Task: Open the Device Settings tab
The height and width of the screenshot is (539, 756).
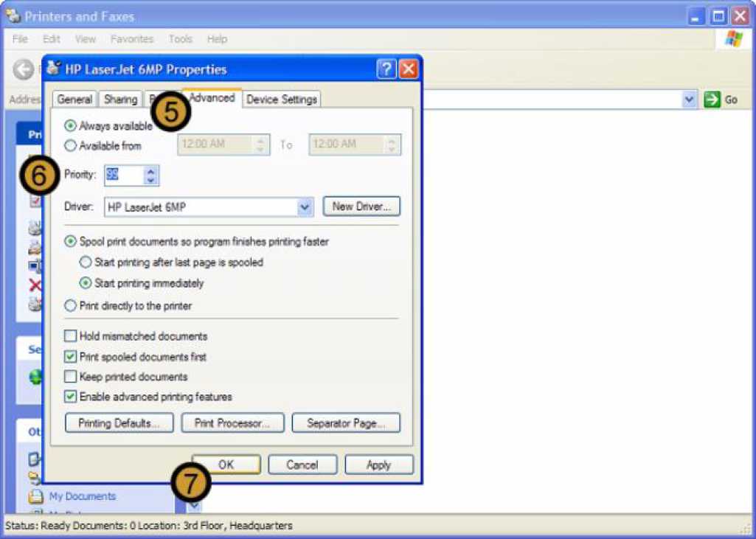Action: [282, 100]
